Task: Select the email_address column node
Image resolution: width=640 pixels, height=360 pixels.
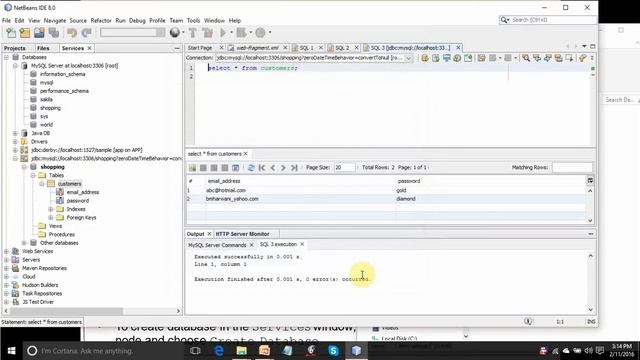Action: tap(83, 192)
